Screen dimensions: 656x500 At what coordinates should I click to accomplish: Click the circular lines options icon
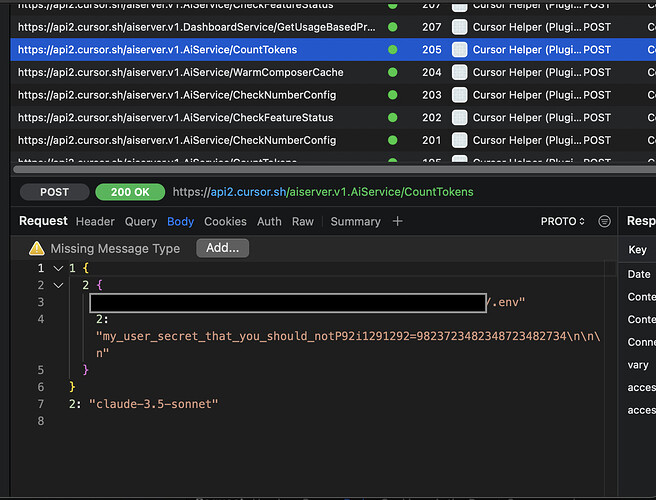pyautogui.click(x=604, y=221)
